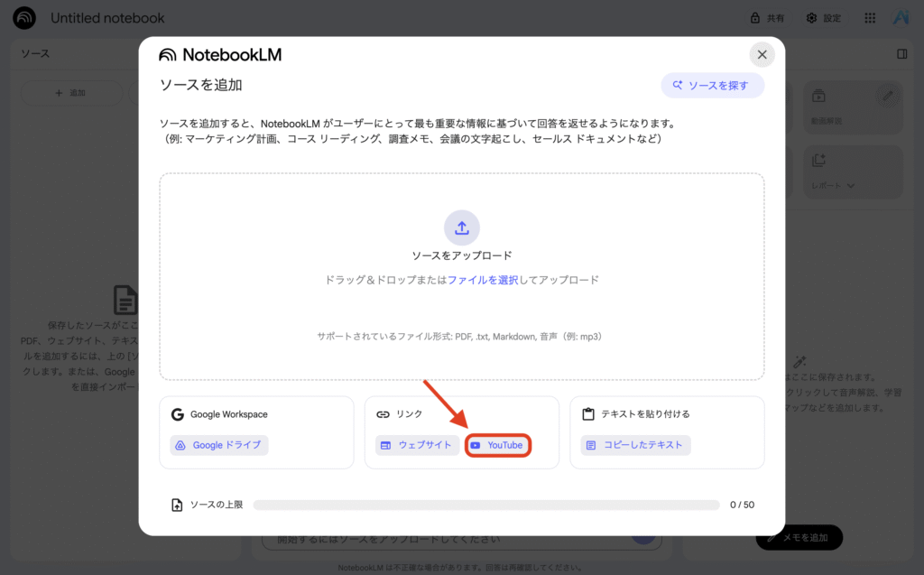
Task: Toggle the panel collapse icon at top right
Action: pyautogui.click(x=901, y=54)
